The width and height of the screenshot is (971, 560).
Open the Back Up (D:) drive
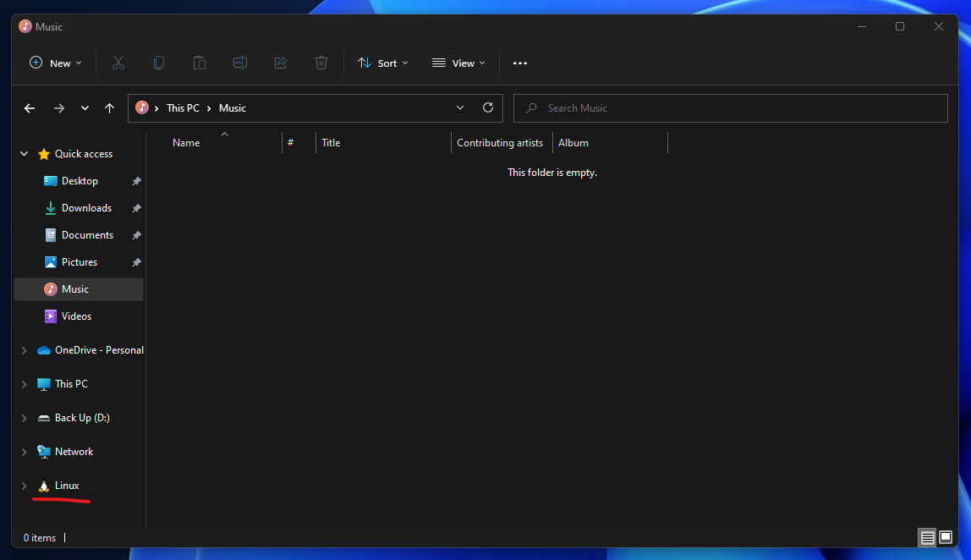(x=82, y=418)
